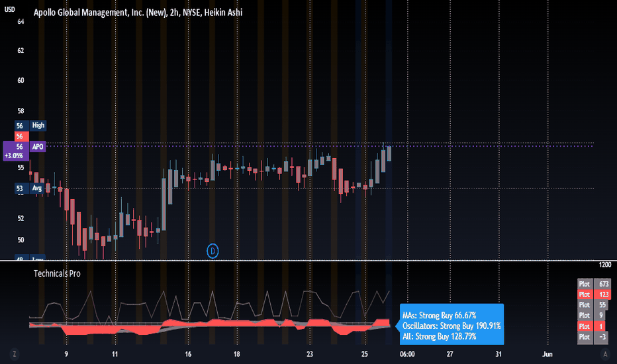This screenshot has width=617, height=364.
Task: Select the red Plot label showing 1
Action: pos(592,326)
